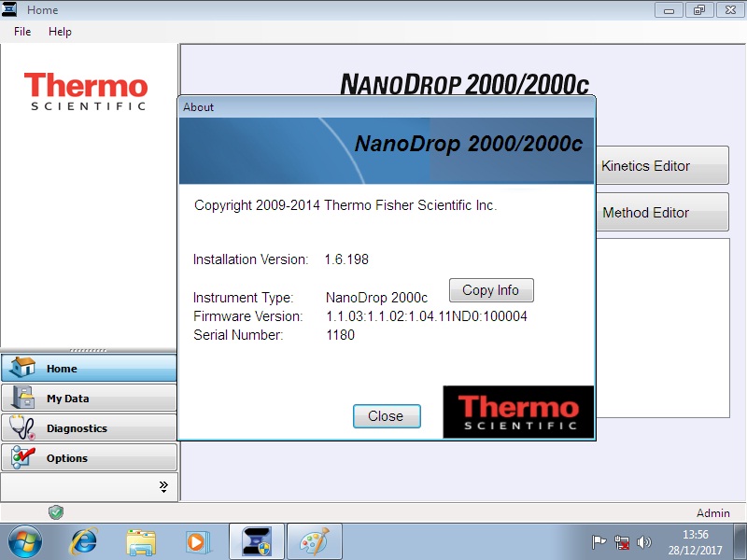The image size is (747, 560).
Task: Close the About dialog with Close button
Action: [387, 416]
